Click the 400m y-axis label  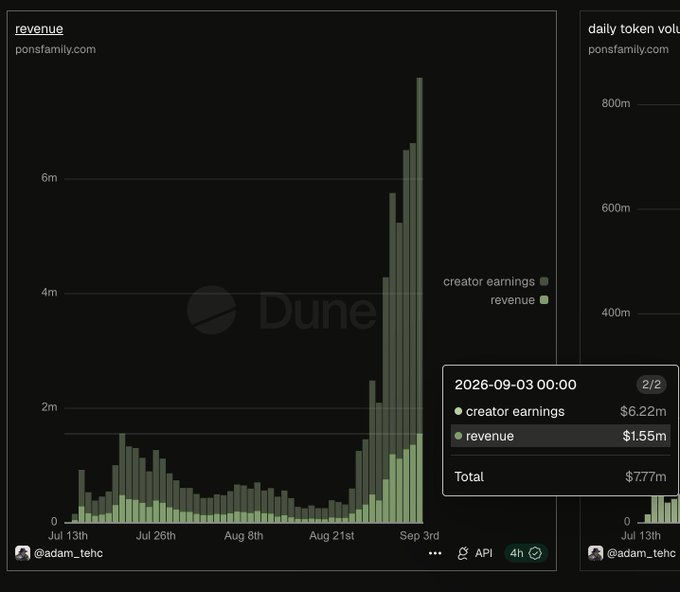pos(615,313)
